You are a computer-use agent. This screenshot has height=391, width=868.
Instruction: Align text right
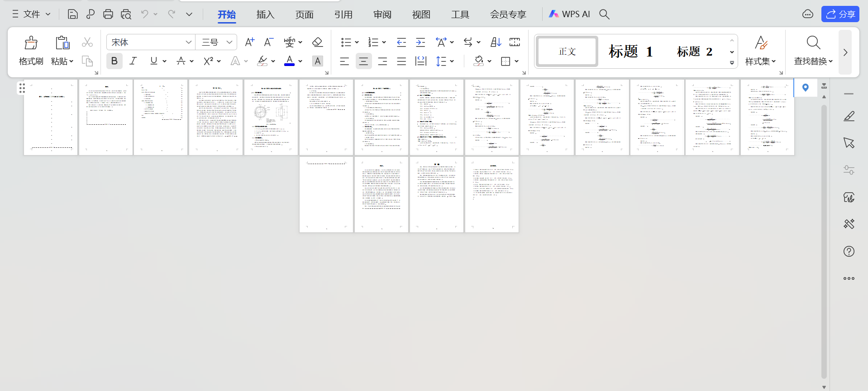tap(382, 61)
